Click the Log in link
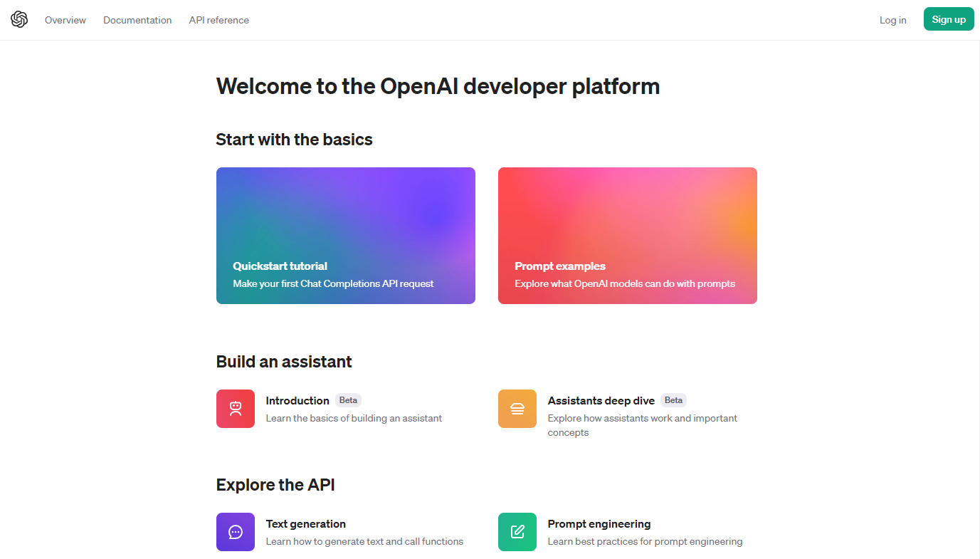Screen dimensions: 980x559 (893, 20)
